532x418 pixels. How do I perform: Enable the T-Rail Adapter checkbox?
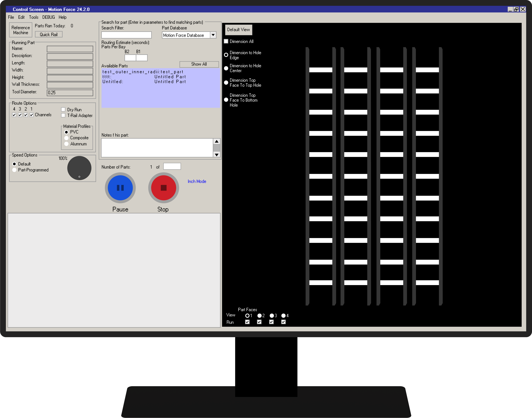(x=63, y=115)
